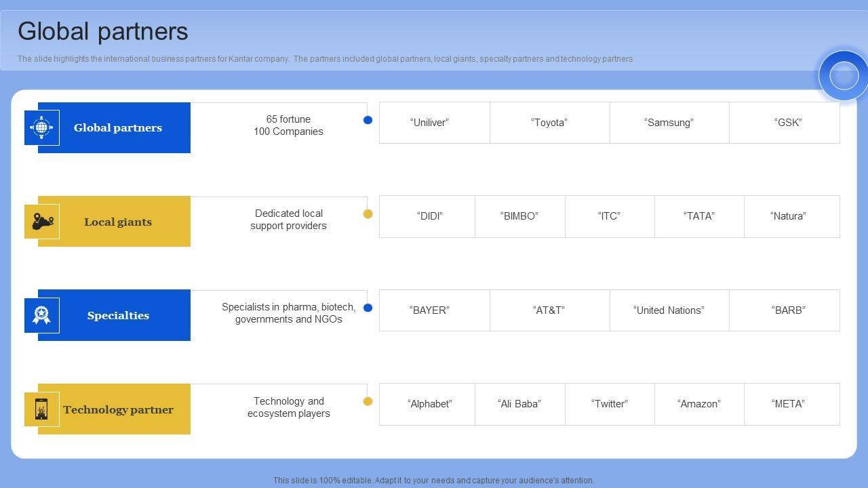The image size is (868, 488).
Task: Select the "ITC" cell
Action: (x=610, y=217)
